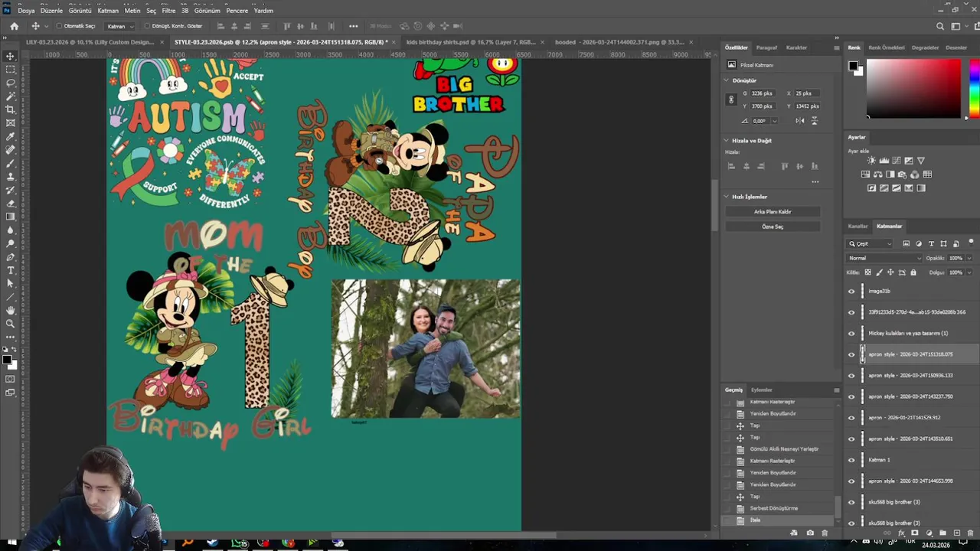Select the Eyedropper tool
Viewport: 980px width, 551px height.
coord(11,136)
